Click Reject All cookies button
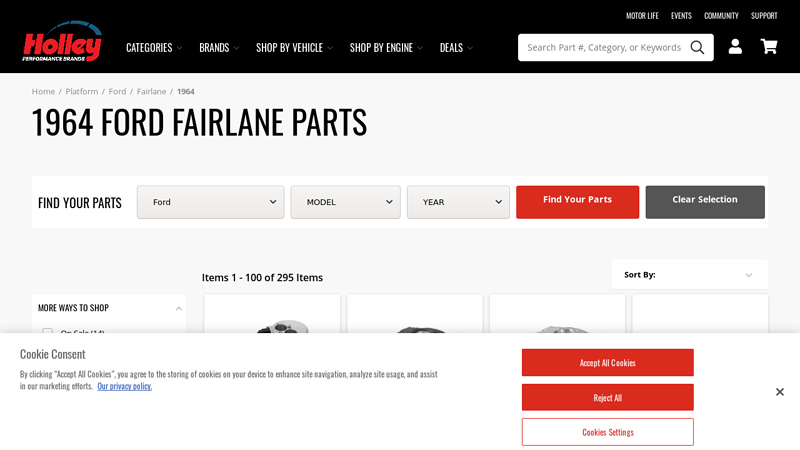 coord(608,397)
